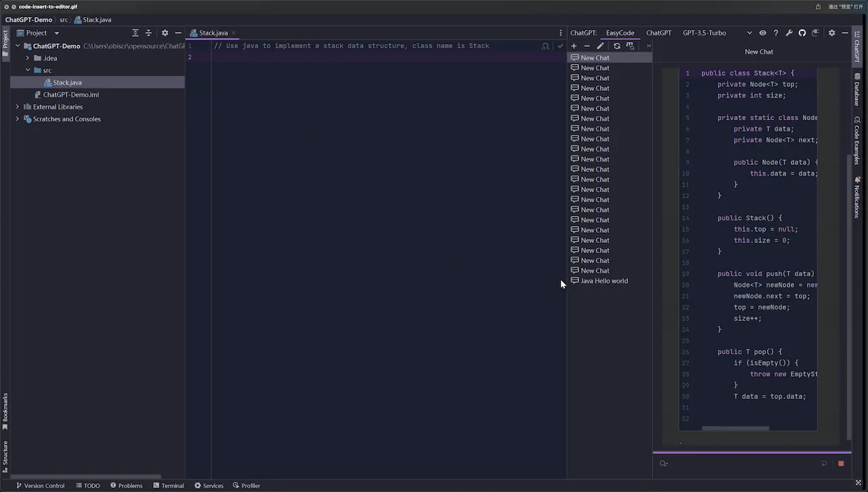The image size is (868, 492).
Task: Click the search icon in chat input
Action: 663,463
